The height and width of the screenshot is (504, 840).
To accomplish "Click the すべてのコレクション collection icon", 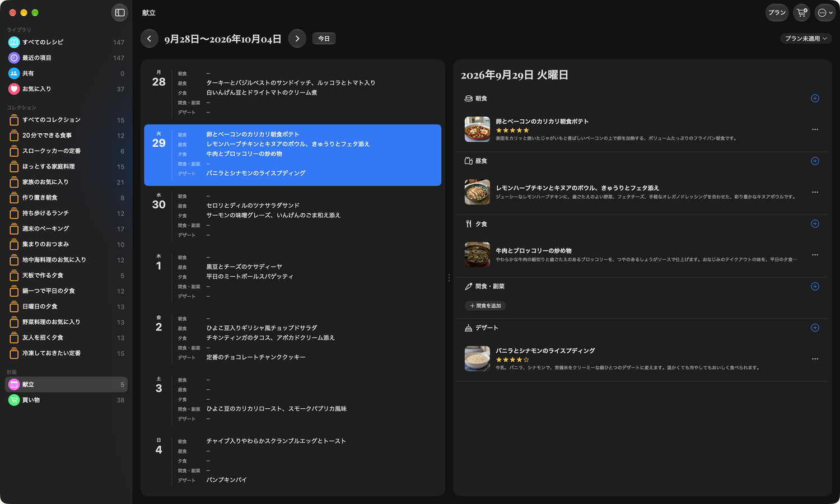I will [14, 120].
